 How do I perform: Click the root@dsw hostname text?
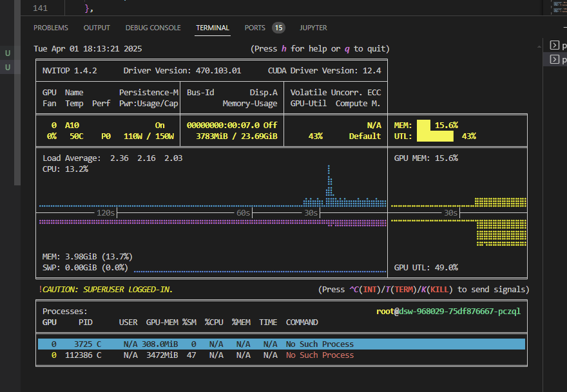[x=448, y=312]
